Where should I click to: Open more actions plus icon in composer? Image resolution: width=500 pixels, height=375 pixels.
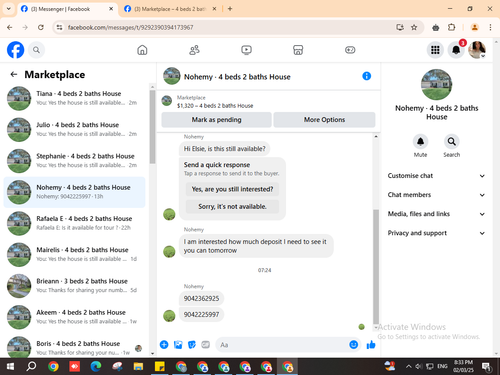click(164, 344)
